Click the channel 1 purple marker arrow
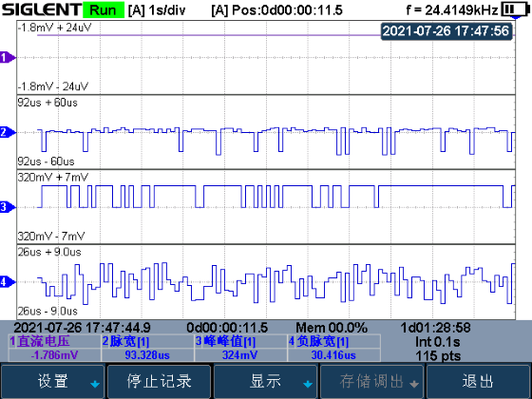The width and height of the screenshot is (532, 399). point(8,57)
